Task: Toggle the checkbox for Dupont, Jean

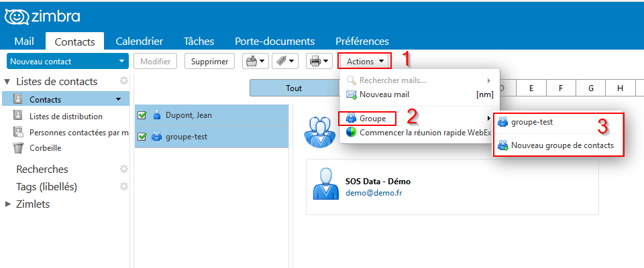Action: 142,115
